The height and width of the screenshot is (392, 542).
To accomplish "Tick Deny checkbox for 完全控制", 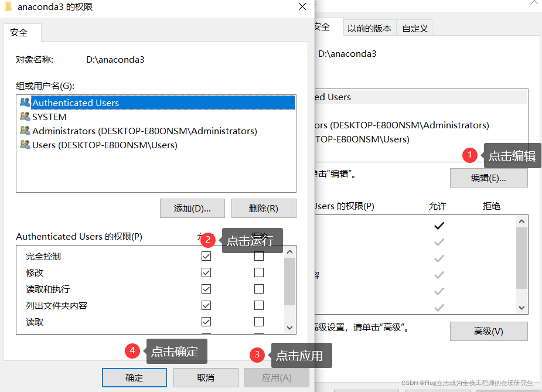I will [x=259, y=256].
